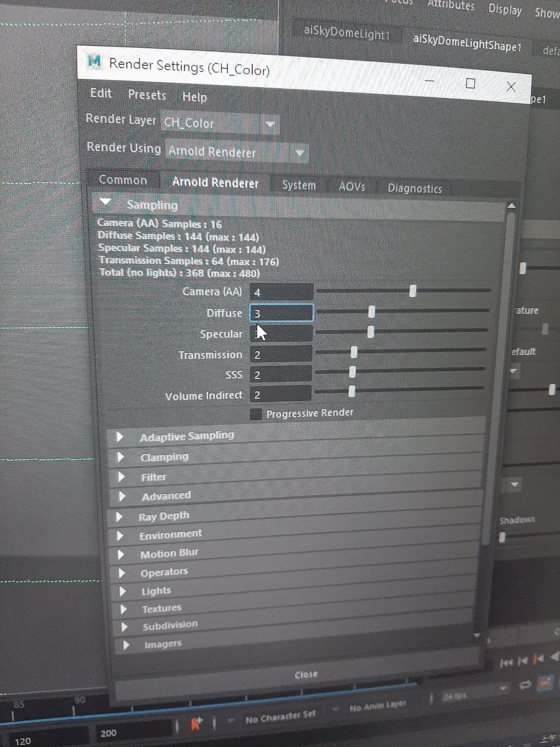Select the Arnold Renderer tab
This screenshot has height=747, width=560.
tap(215, 182)
